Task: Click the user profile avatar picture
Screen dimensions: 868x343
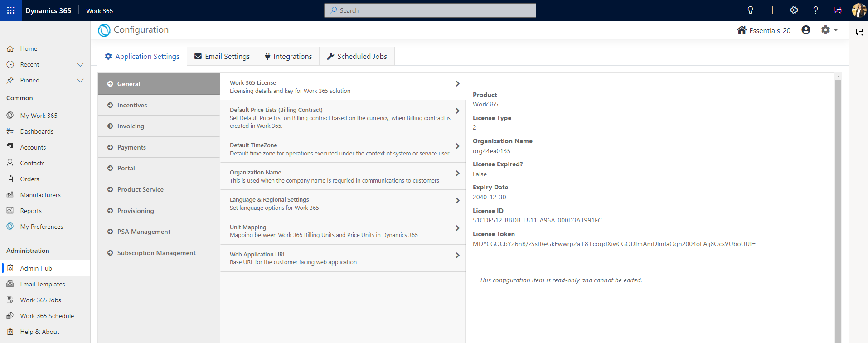Action: coord(858,10)
